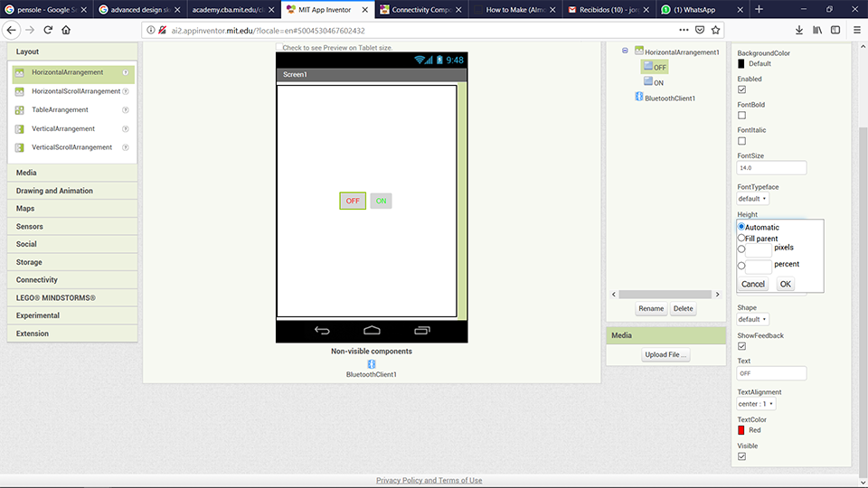Image resolution: width=868 pixels, height=488 pixels.
Task: Open help for TableArrangement
Action: pos(126,110)
